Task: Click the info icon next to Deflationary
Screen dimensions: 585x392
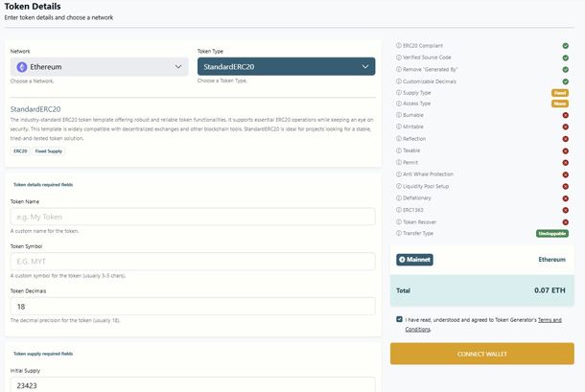Action: pyautogui.click(x=399, y=198)
